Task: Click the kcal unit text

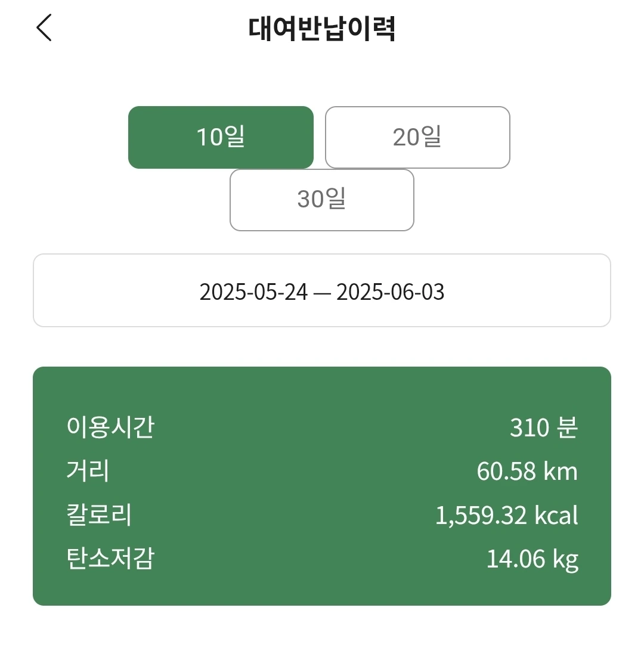Action: (x=556, y=515)
